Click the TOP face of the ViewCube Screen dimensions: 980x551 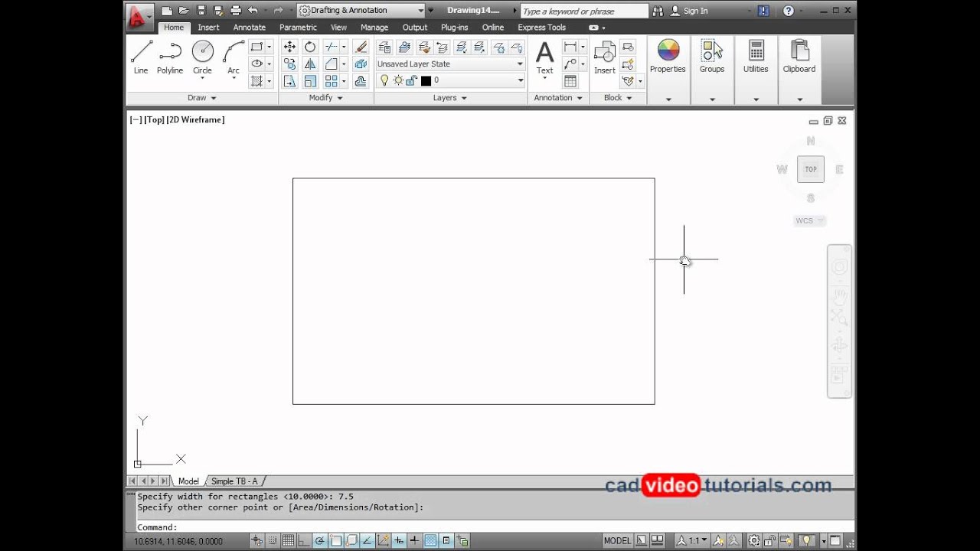coord(811,169)
